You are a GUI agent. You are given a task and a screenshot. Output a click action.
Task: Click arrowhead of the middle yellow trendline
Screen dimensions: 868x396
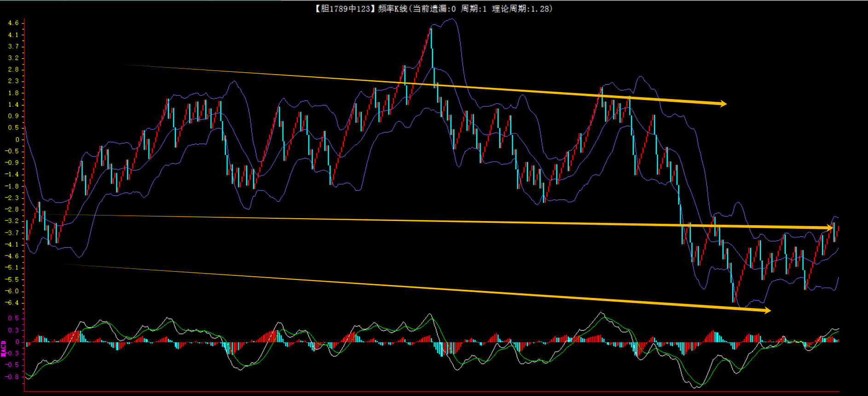point(830,227)
